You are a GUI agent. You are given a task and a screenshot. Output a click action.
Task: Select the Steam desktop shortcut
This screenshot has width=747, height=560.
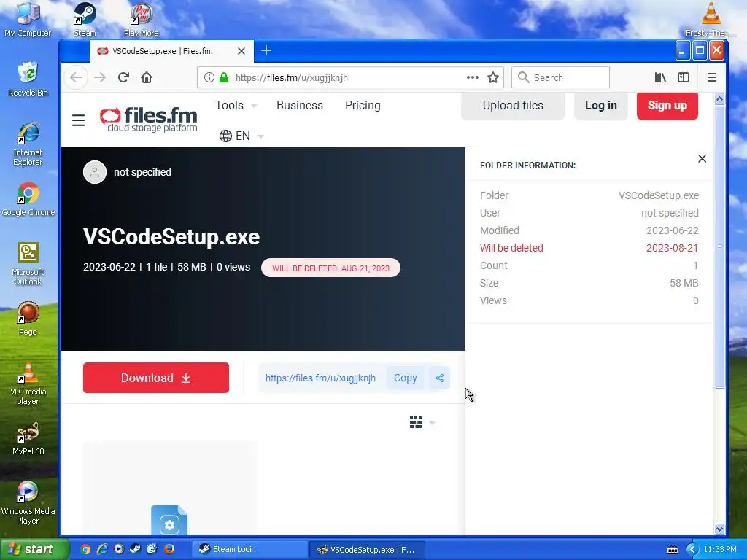pos(85,20)
